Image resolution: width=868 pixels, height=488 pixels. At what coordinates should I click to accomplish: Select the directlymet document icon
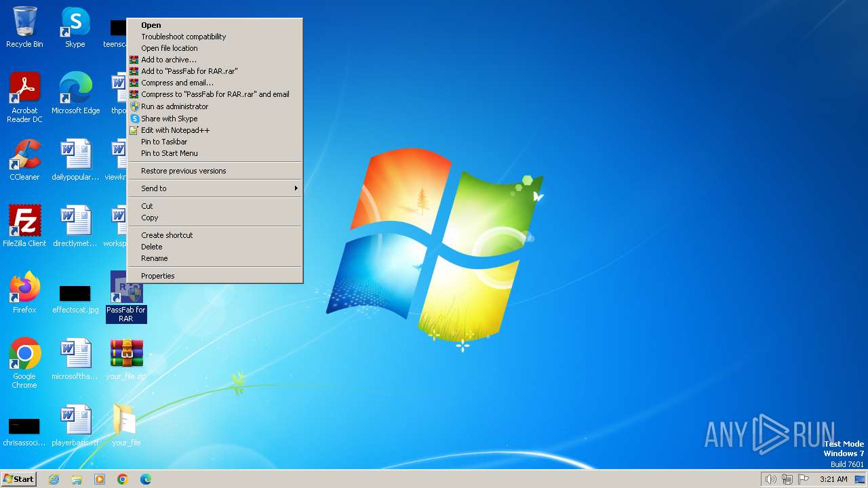click(x=75, y=226)
